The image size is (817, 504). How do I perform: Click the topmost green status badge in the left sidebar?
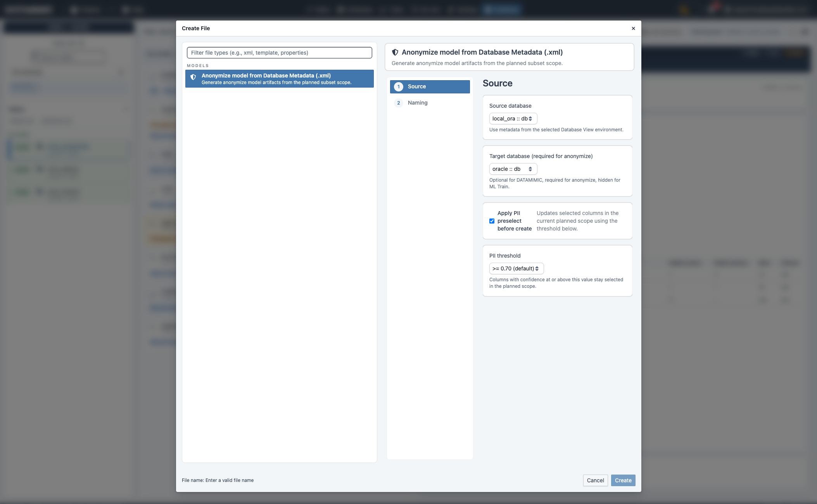22,147
